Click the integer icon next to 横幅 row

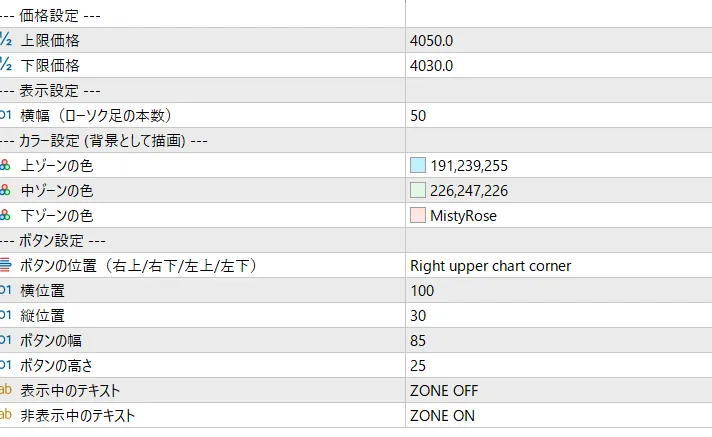(x=5, y=115)
